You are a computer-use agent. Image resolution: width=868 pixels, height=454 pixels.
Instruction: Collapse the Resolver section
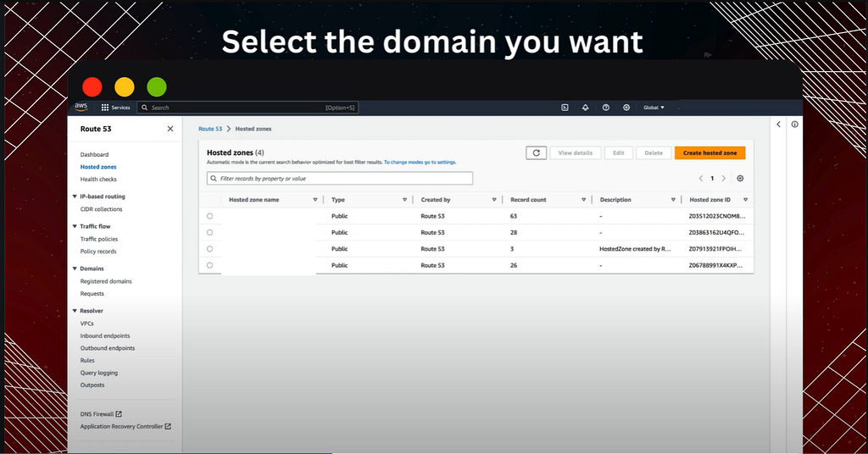click(75, 311)
